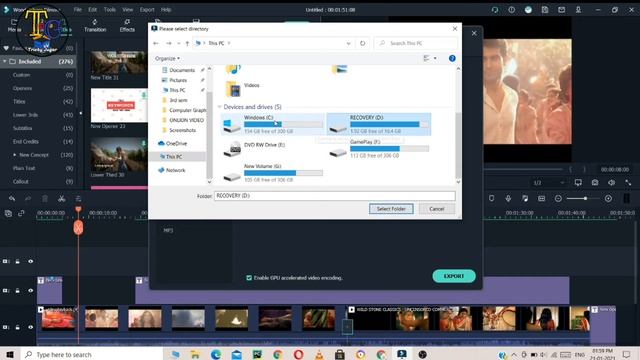This screenshot has width=640, height=360.
Task: Open the preview quality 1/2 dropdown
Action: [x=549, y=182]
